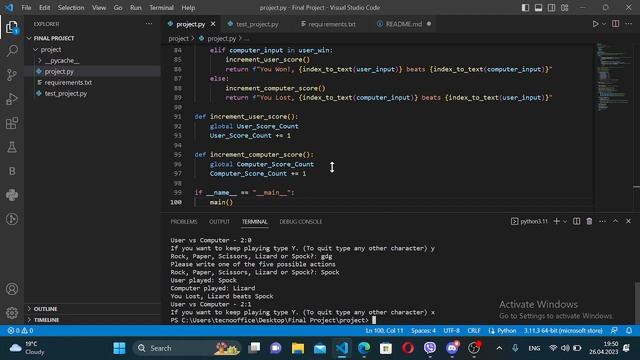This screenshot has height=360, width=640.
Task: Open Run menu
Action: [x=136, y=7]
